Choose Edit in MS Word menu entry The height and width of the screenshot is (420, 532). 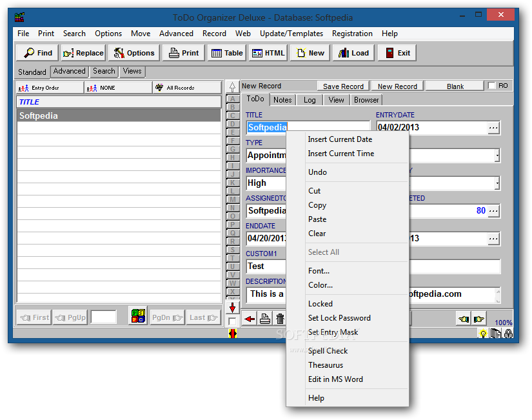click(x=347, y=379)
